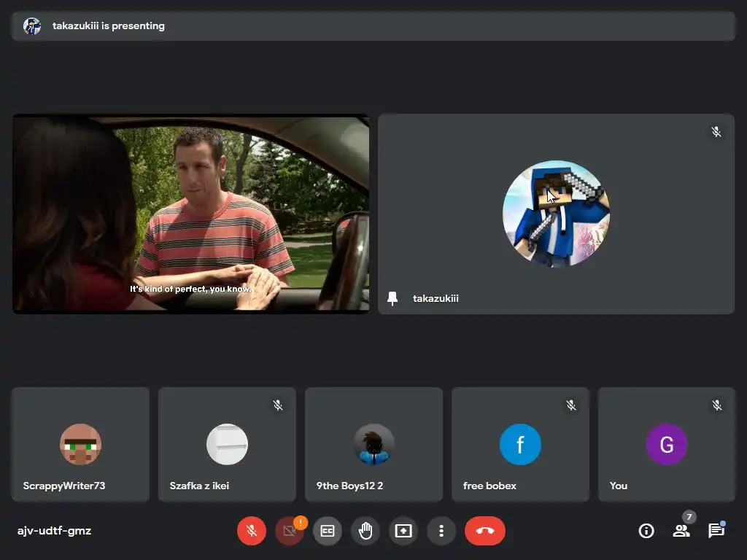The image size is (747, 560).
Task: Click the 'free bobex' name label
Action: point(489,486)
